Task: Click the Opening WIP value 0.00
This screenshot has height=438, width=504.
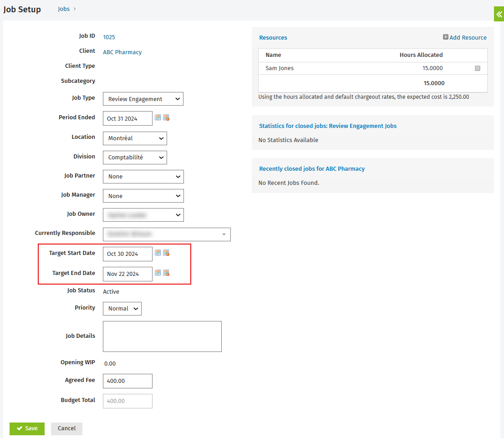Action: [x=110, y=363]
